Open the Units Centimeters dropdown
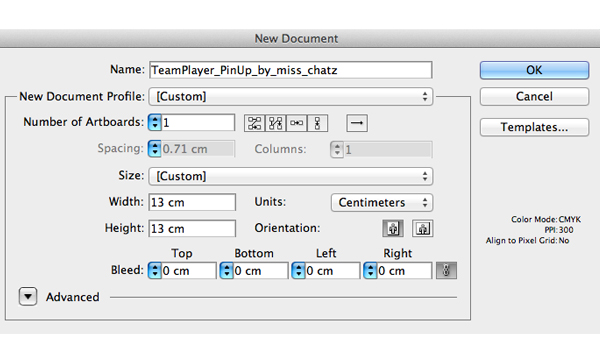 382,203
